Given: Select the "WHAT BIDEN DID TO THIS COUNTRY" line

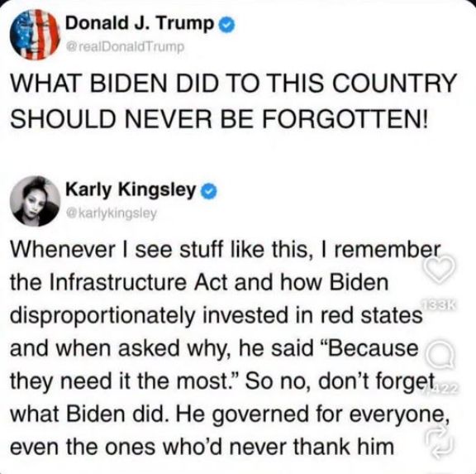Looking at the screenshot, I should (233, 83).
